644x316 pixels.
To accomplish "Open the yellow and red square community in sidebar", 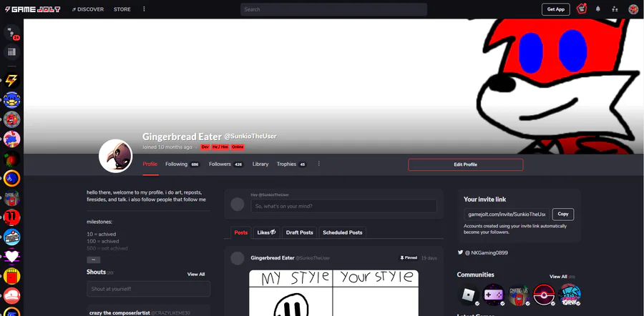I will coord(11,276).
